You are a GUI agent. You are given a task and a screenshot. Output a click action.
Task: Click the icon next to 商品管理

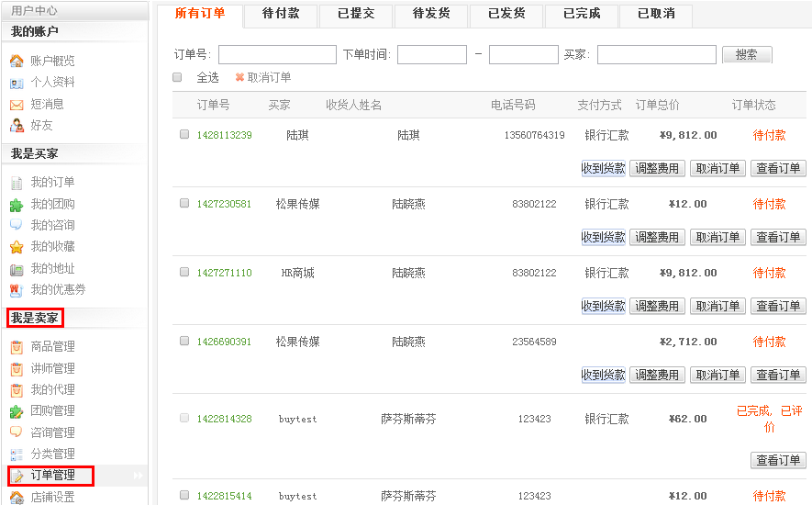[x=17, y=347]
